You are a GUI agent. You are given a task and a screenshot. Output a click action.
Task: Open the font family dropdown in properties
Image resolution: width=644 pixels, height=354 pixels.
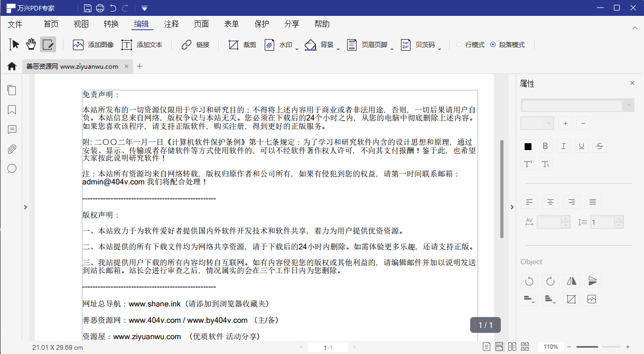tap(576, 105)
